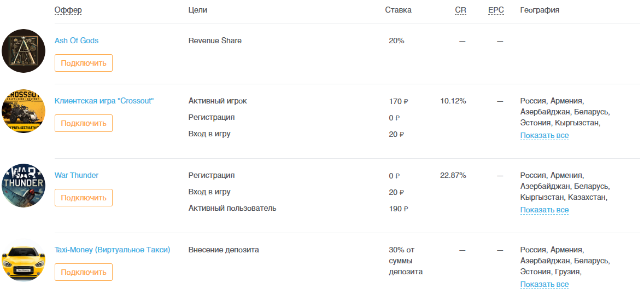
Task: Click the Ставка column header
Action: pyautogui.click(x=398, y=10)
